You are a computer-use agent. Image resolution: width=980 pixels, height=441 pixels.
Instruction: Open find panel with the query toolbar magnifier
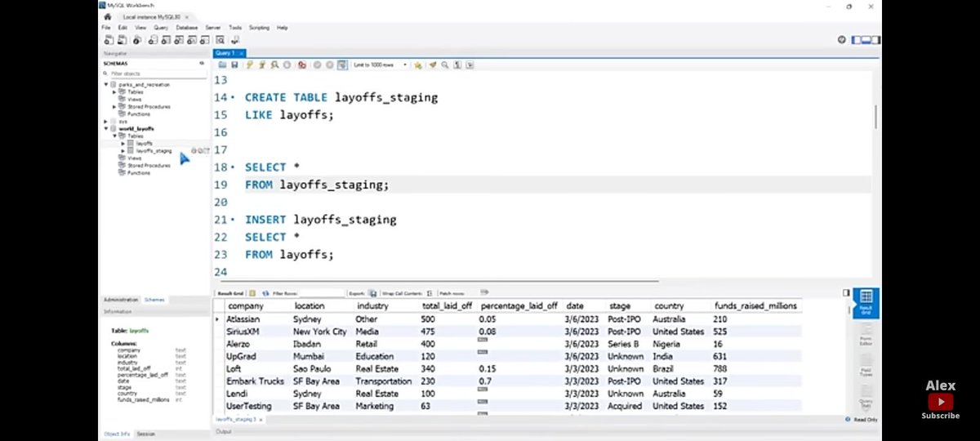(446, 65)
